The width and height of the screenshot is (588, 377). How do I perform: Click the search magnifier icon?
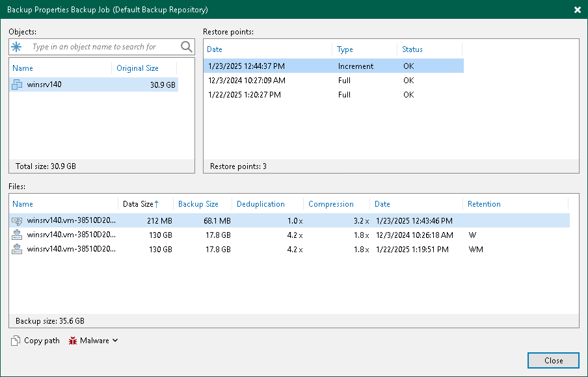187,47
